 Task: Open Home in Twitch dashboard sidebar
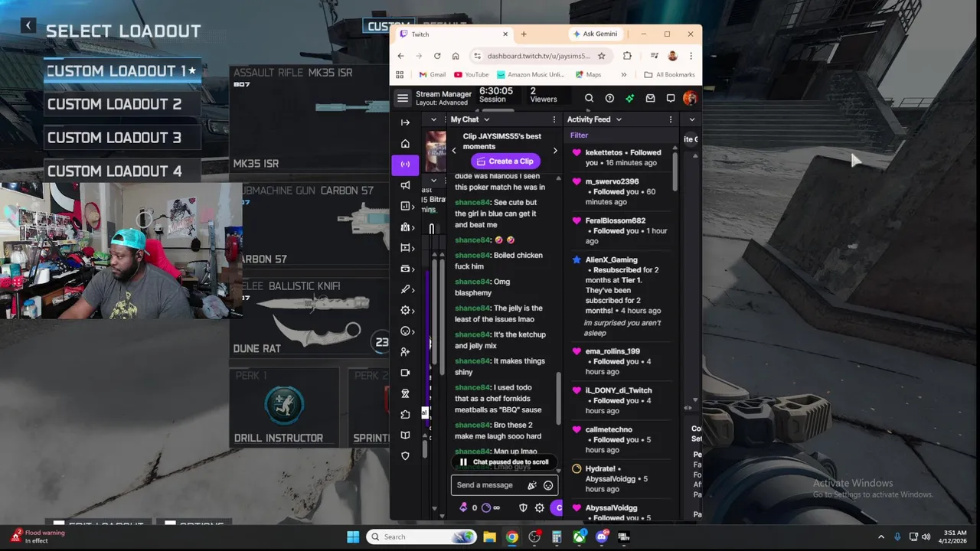(405, 143)
